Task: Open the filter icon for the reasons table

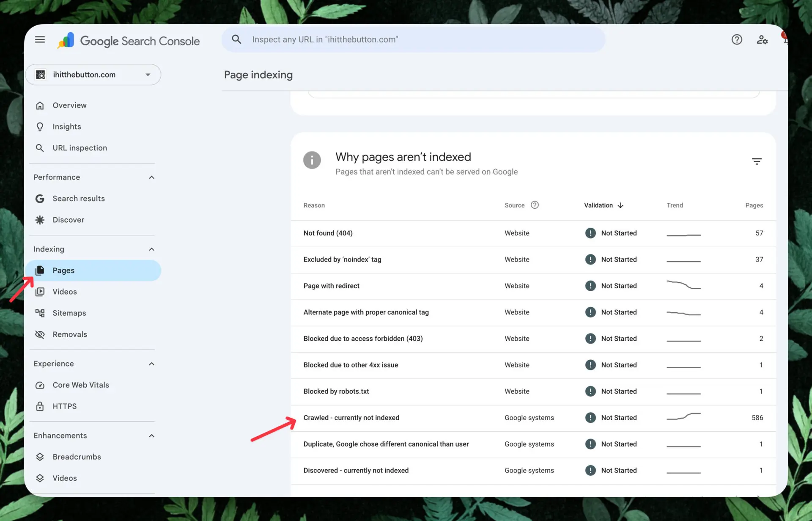Action: tap(757, 161)
